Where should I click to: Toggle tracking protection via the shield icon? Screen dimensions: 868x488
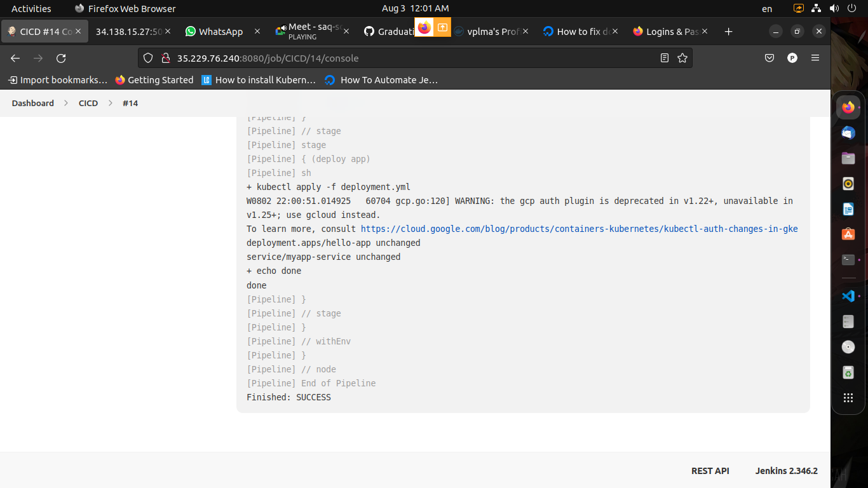pos(147,58)
